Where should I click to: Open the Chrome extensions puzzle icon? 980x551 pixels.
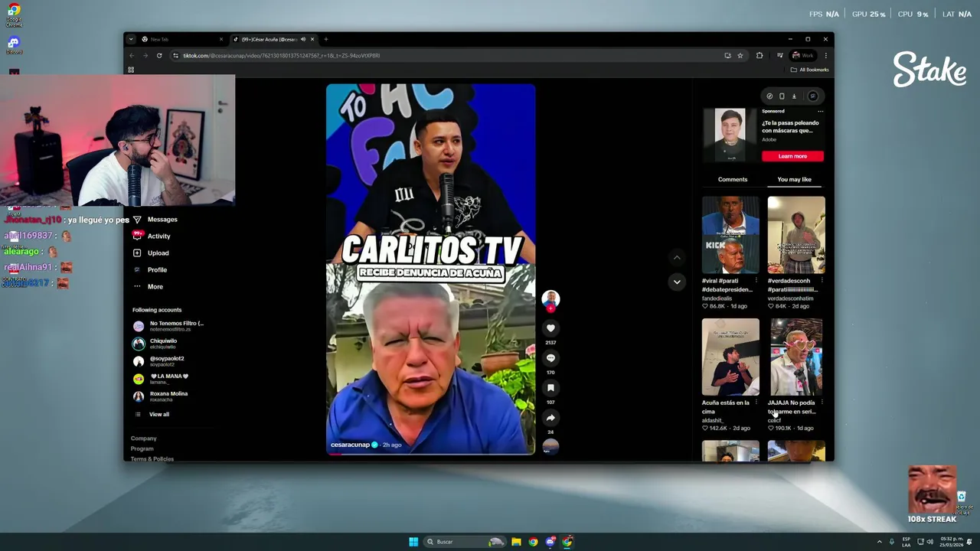(x=759, y=55)
